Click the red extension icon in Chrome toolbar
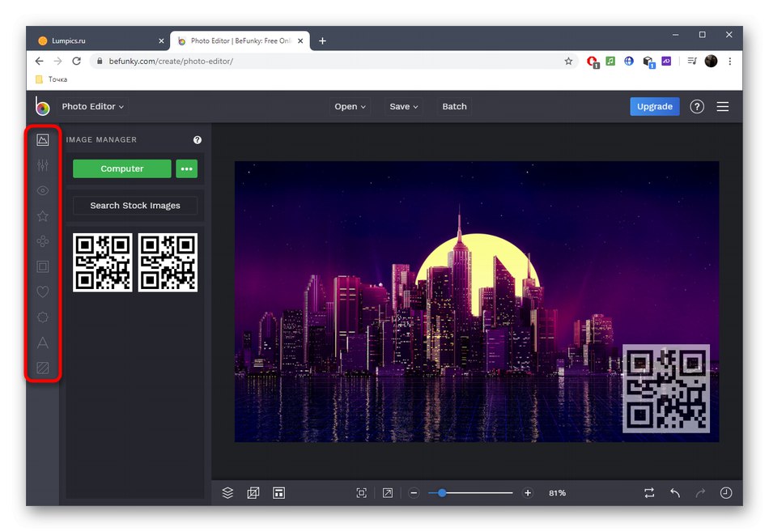This screenshot has height=532, width=769. coord(593,62)
